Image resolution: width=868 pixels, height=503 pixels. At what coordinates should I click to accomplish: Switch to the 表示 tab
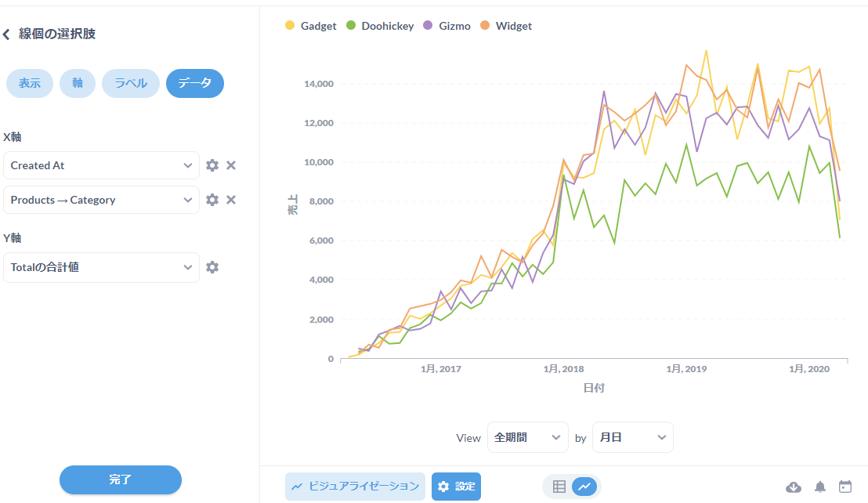[29, 83]
